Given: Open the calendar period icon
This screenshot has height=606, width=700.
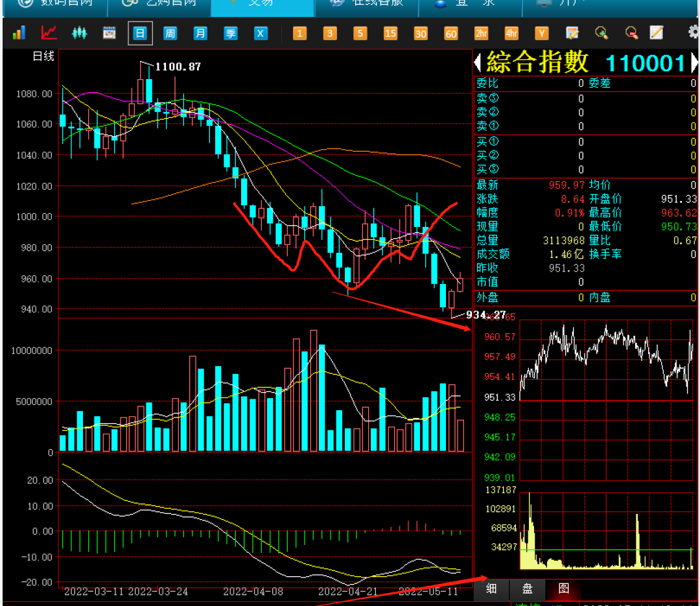Looking at the screenshot, I should point(110,33).
